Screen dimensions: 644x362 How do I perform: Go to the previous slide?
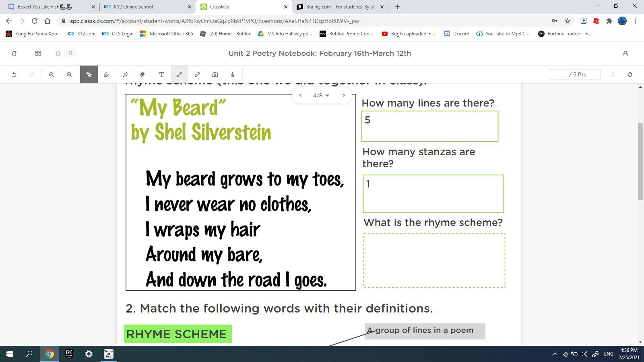pos(300,95)
